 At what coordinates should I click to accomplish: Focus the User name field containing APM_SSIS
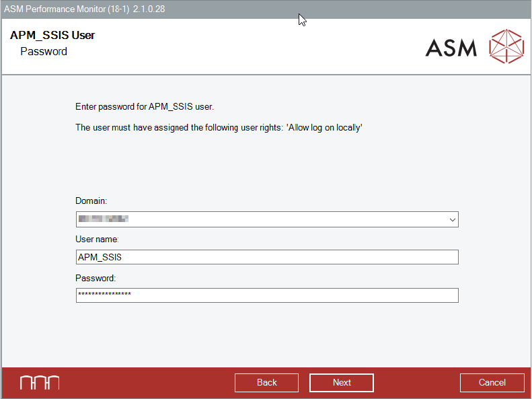coord(267,257)
